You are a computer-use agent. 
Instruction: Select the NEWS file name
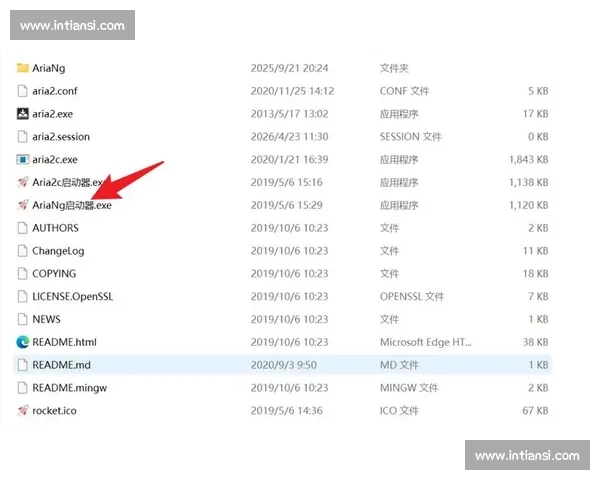tap(46, 319)
